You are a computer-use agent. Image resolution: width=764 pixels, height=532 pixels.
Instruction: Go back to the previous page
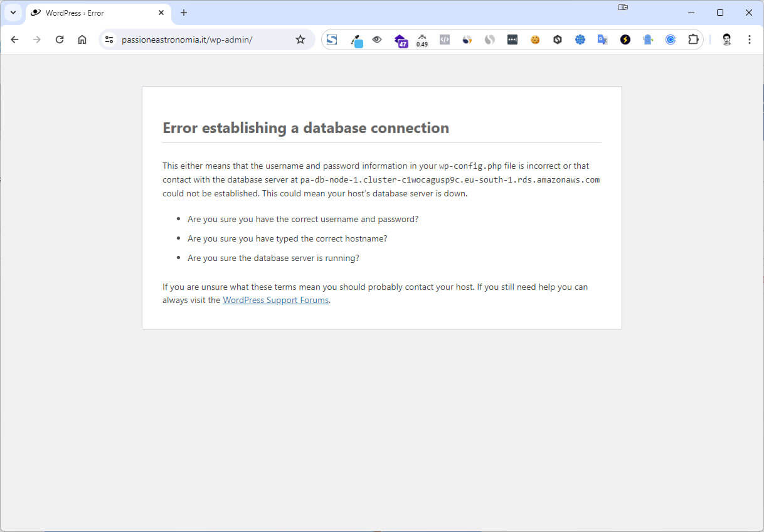point(14,40)
